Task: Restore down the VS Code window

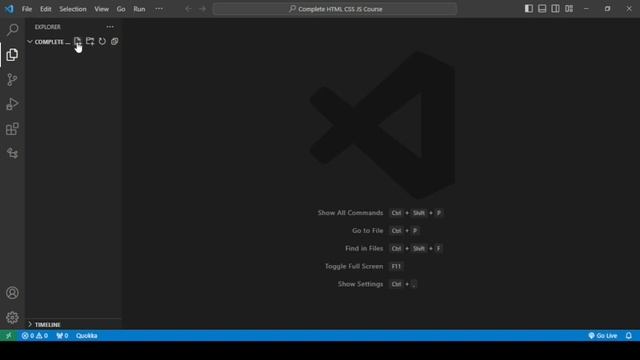Action: pos(607,9)
